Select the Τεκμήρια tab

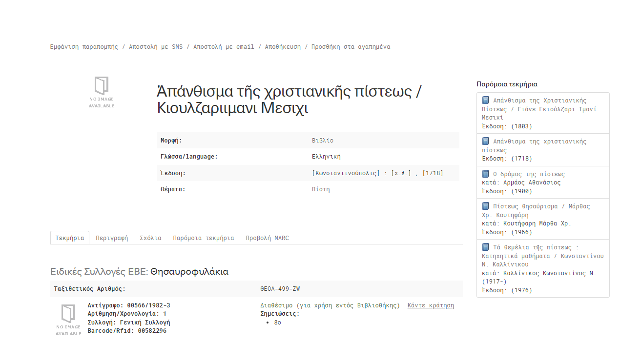70,238
